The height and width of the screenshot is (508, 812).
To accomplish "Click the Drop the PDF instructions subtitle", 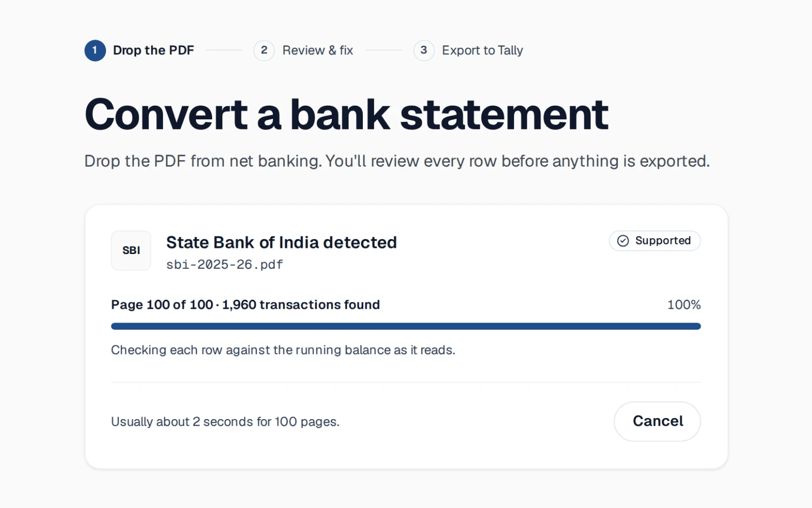I will point(397,161).
